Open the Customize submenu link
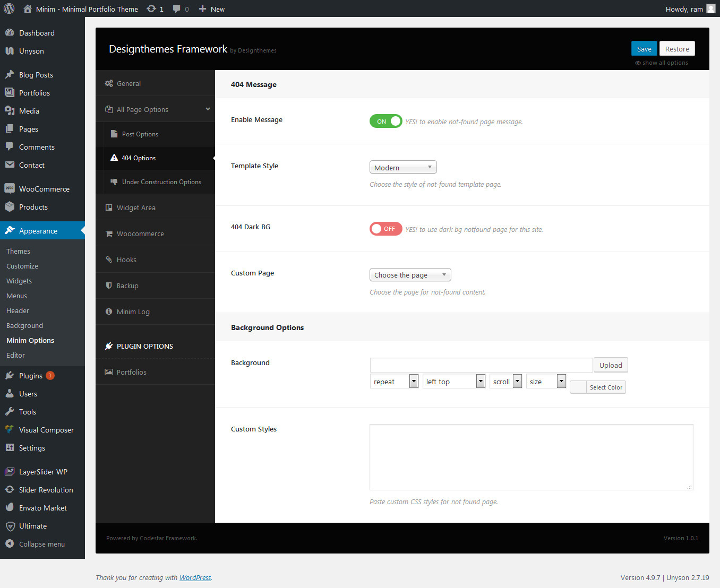 (22, 266)
